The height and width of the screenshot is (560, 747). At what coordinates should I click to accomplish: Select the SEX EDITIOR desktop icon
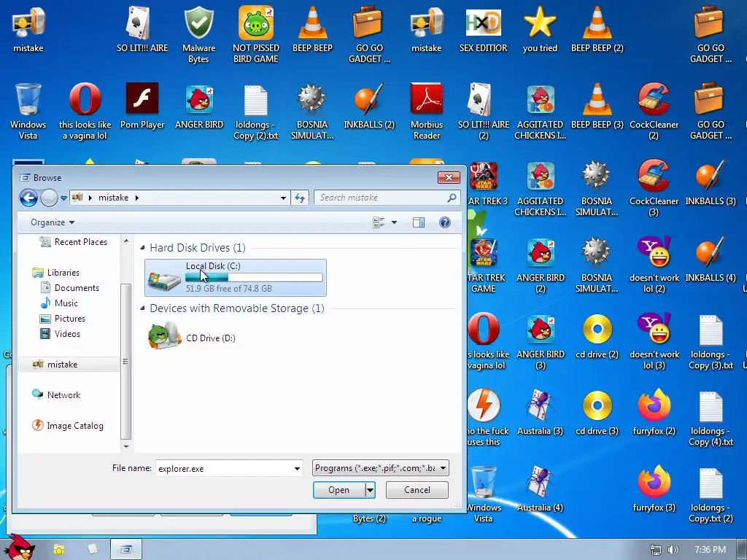pyautogui.click(x=483, y=29)
